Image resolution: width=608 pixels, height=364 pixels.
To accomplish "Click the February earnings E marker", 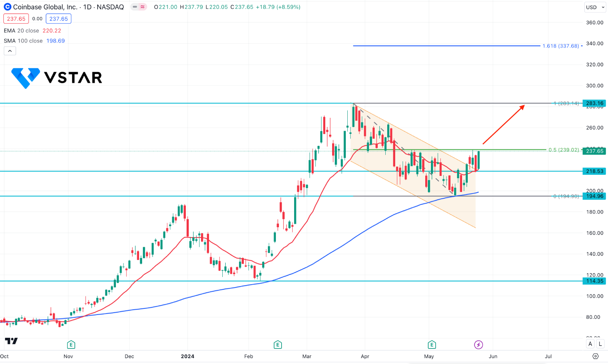I will (x=277, y=345).
